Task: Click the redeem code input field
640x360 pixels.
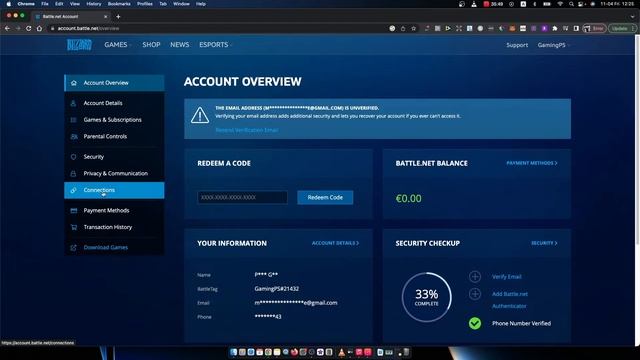Action: (242, 198)
